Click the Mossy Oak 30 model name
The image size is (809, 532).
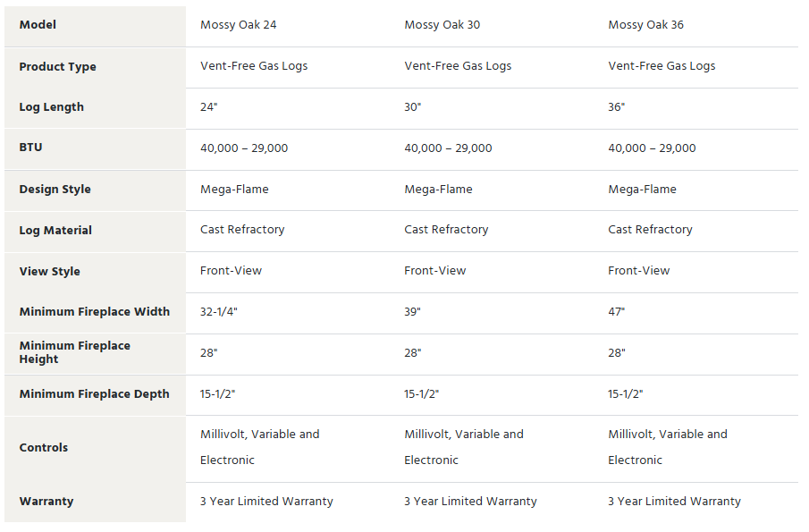(442, 25)
